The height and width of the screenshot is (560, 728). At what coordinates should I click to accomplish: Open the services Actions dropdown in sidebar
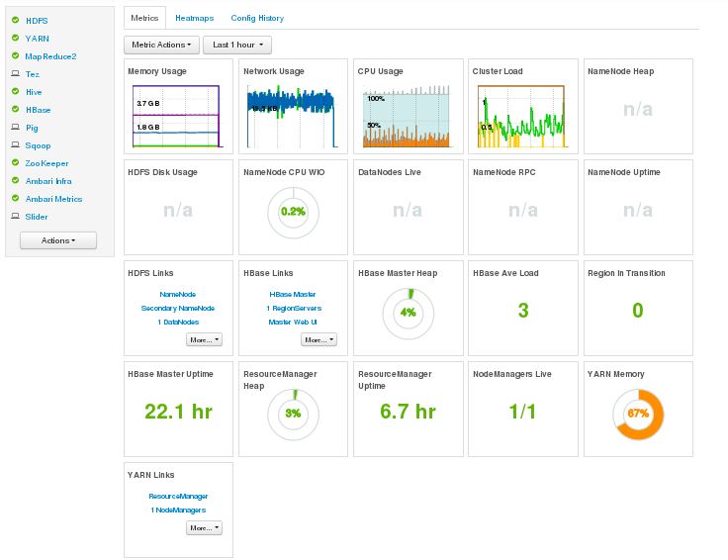pyautogui.click(x=58, y=240)
